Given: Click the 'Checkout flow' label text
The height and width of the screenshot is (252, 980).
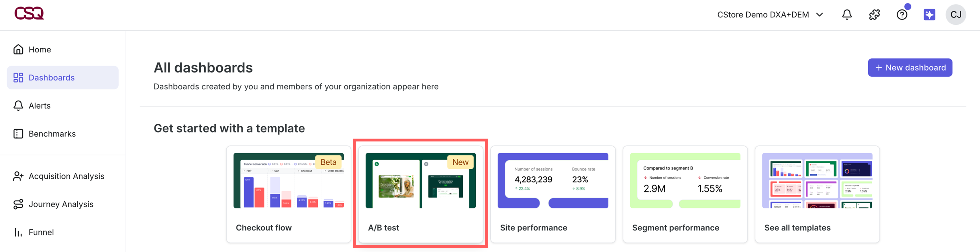Looking at the screenshot, I should pos(264,228).
